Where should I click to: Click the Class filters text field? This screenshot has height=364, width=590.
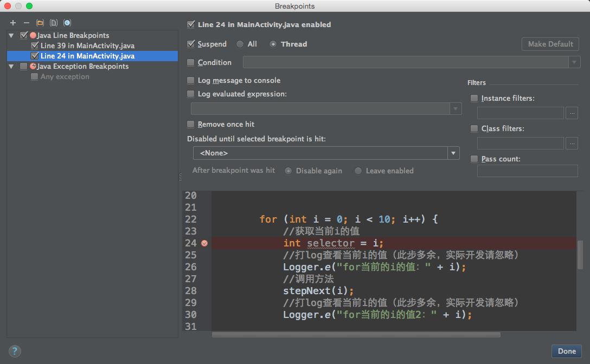pos(521,143)
